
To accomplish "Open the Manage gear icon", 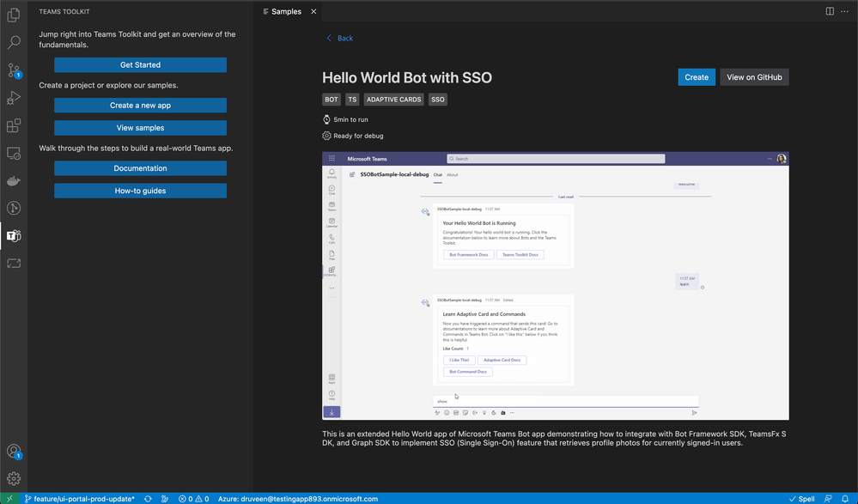I will click(x=14, y=479).
